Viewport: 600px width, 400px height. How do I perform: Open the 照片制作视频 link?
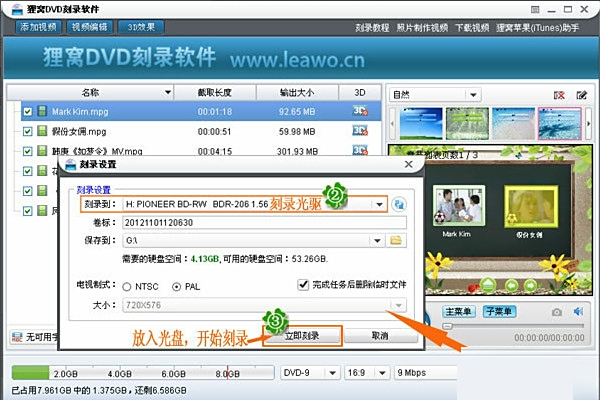422,28
